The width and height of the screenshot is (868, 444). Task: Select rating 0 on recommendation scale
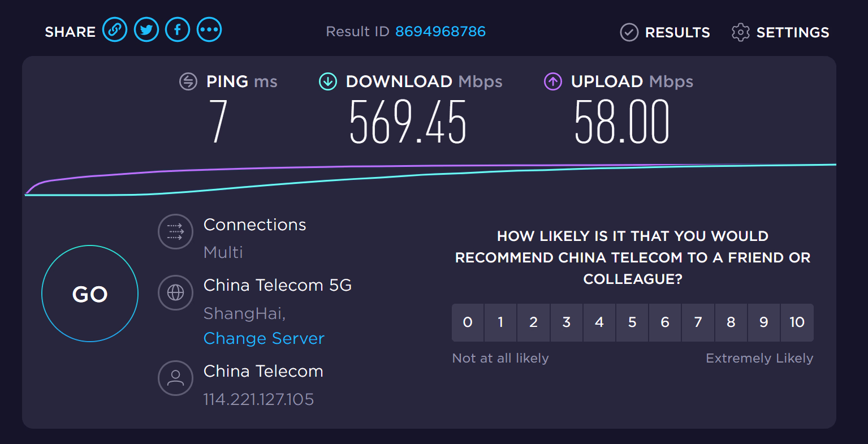click(468, 322)
